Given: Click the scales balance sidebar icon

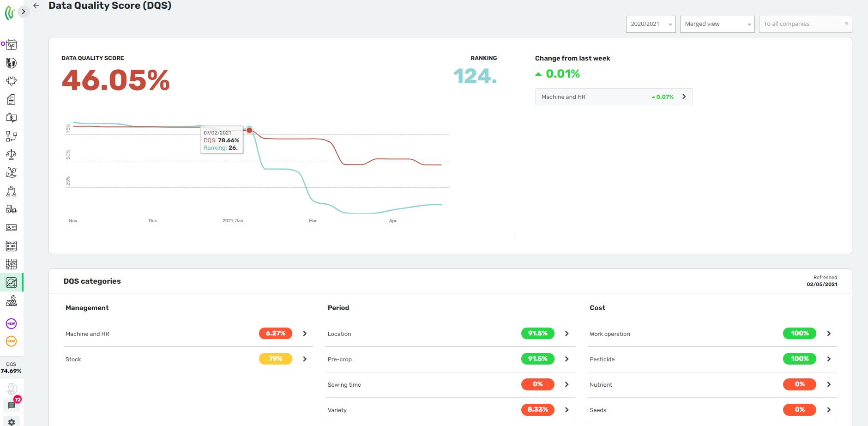Looking at the screenshot, I should [11, 154].
